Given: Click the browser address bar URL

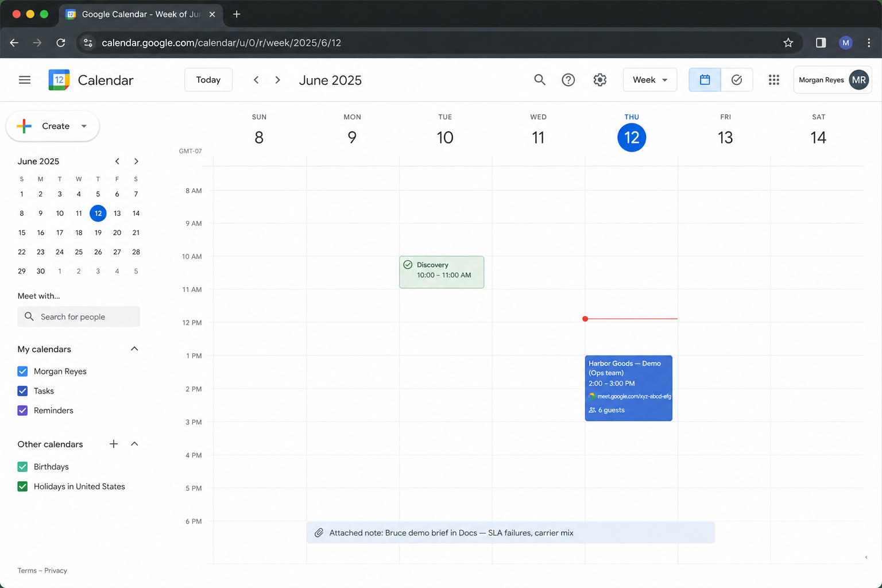Looking at the screenshot, I should click(222, 42).
